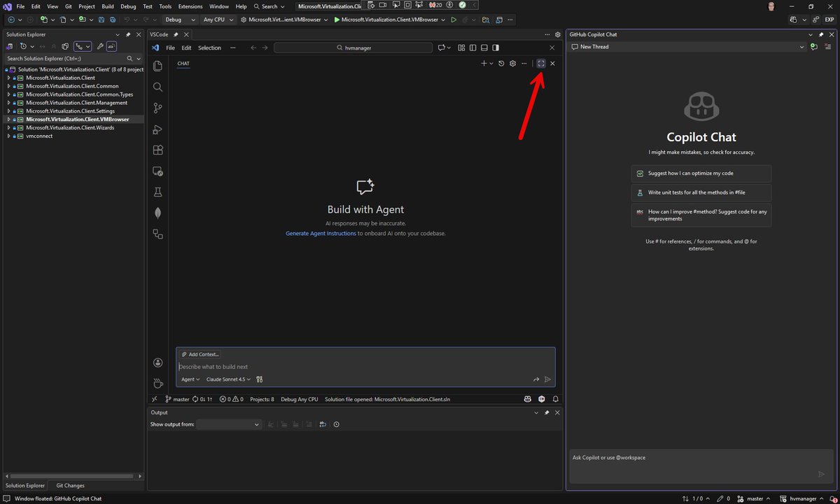Click master branch in VSCode status bar
This screenshot has width=840, height=504.
177,399
